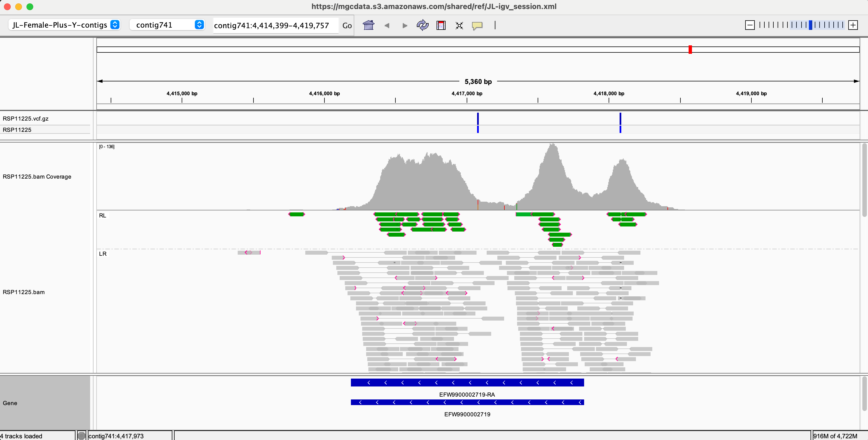The width and height of the screenshot is (868, 440).
Task: Select the RSP11225.bam Coverage track label
Action: pyautogui.click(x=37, y=177)
